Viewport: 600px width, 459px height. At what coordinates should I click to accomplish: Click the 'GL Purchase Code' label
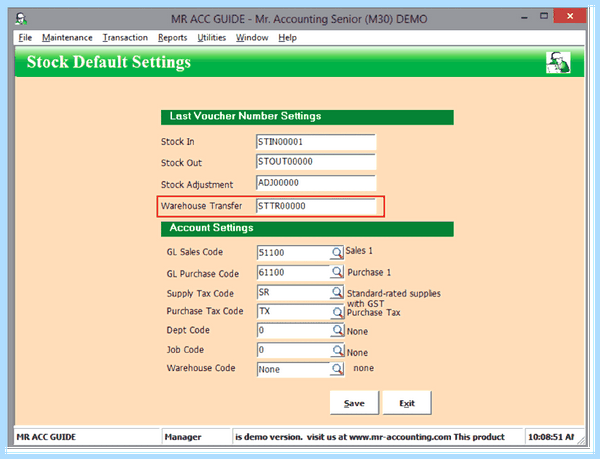(202, 274)
